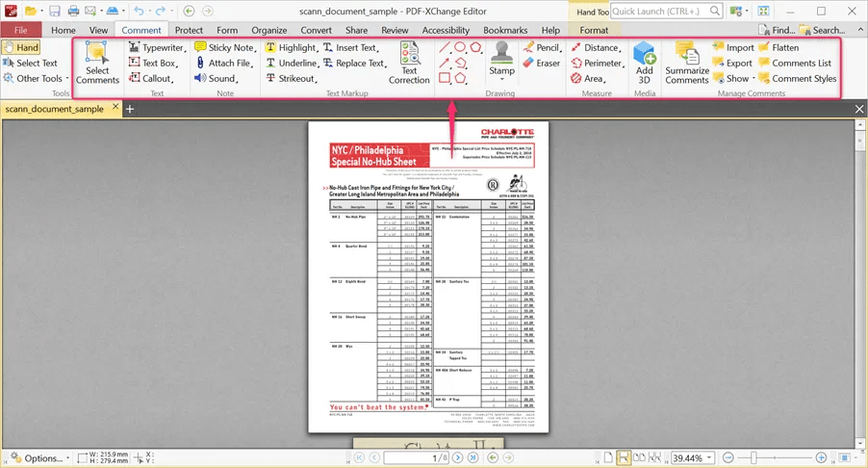Open Comment Styles

coord(798,79)
